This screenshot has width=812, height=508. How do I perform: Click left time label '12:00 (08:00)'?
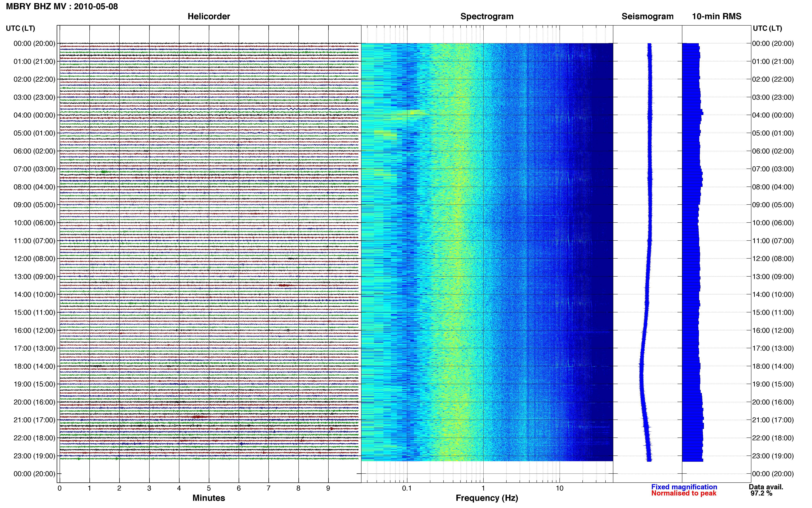tap(34, 258)
